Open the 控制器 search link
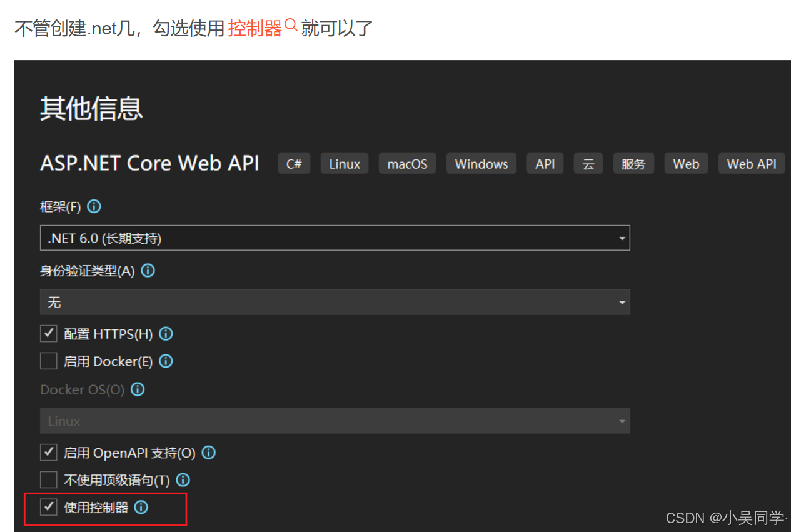 point(254,28)
